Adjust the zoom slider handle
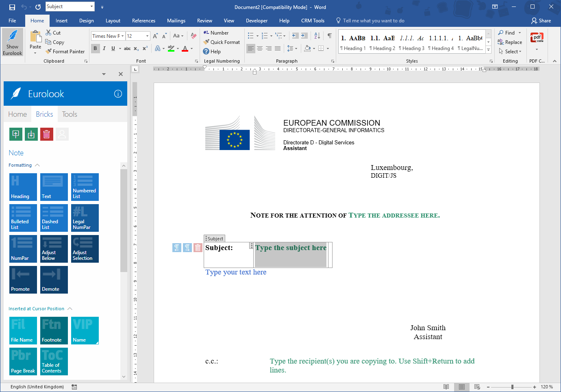The image size is (561, 392). (x=512, y=387)
